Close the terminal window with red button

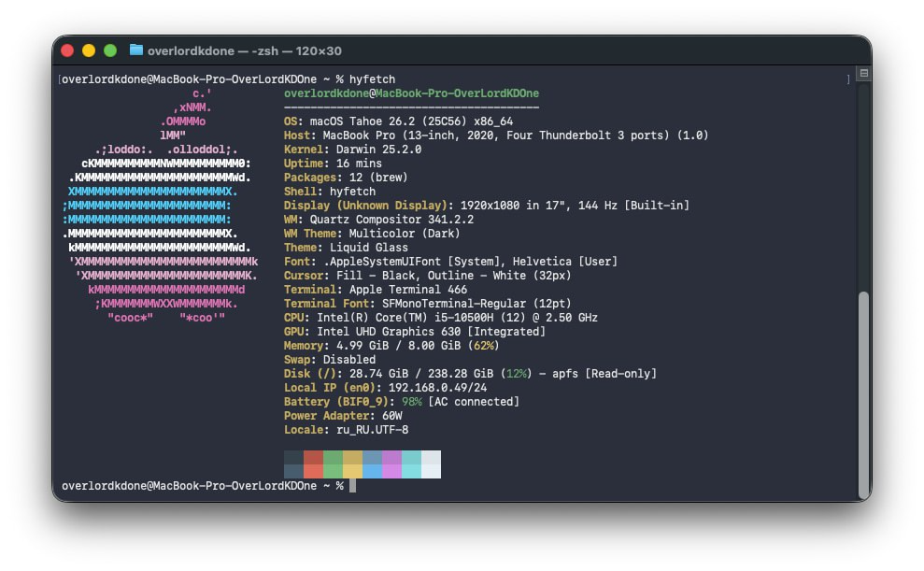click(67, 50)
